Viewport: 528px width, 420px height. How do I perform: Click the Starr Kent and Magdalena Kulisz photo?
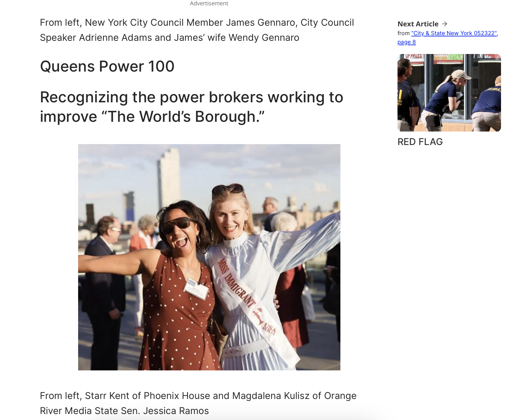(209, 257)
